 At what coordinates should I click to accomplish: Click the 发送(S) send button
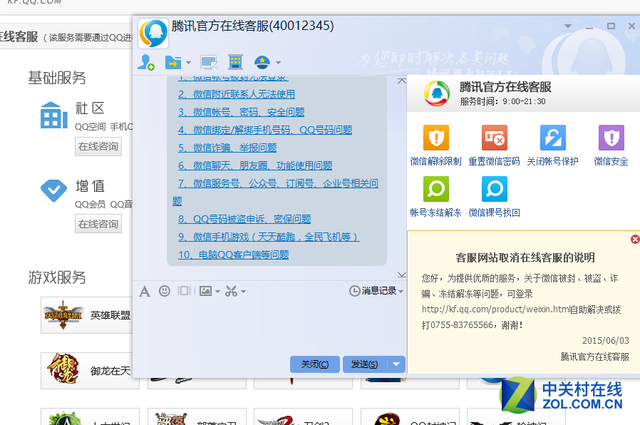[x=364, y=364]
